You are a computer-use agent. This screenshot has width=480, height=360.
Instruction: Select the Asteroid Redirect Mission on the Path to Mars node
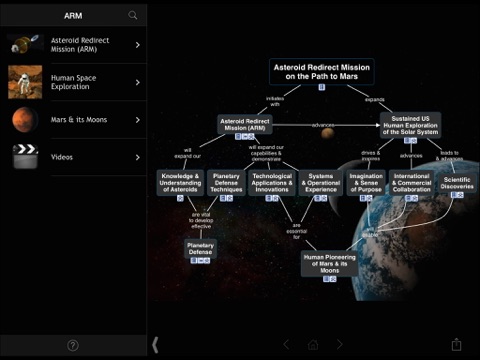pyautogui.click(x=322, y=72)
